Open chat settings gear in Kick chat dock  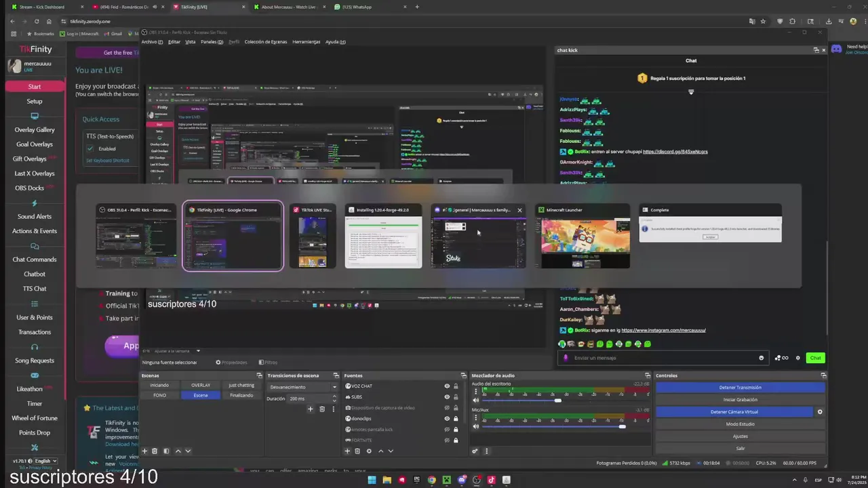797,358
